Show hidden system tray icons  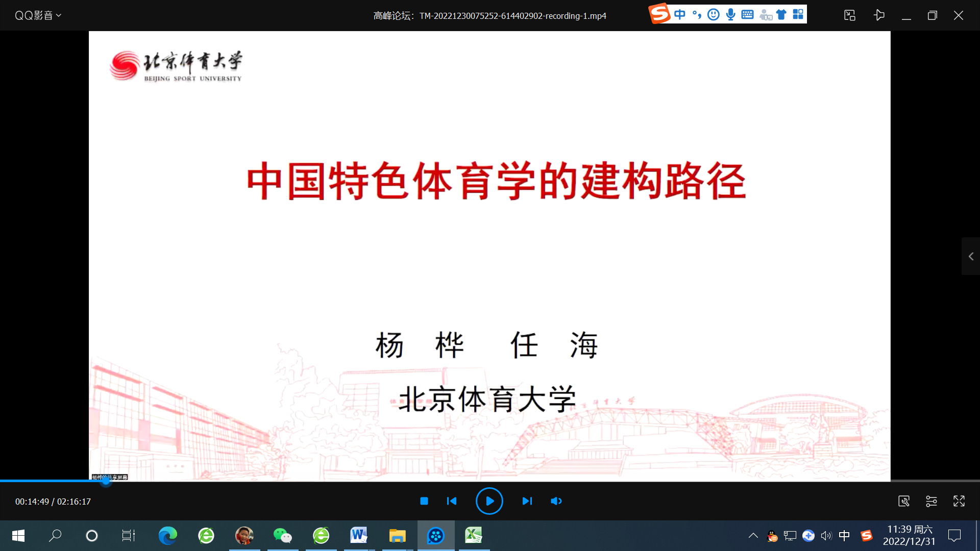(x=753, y=536)
